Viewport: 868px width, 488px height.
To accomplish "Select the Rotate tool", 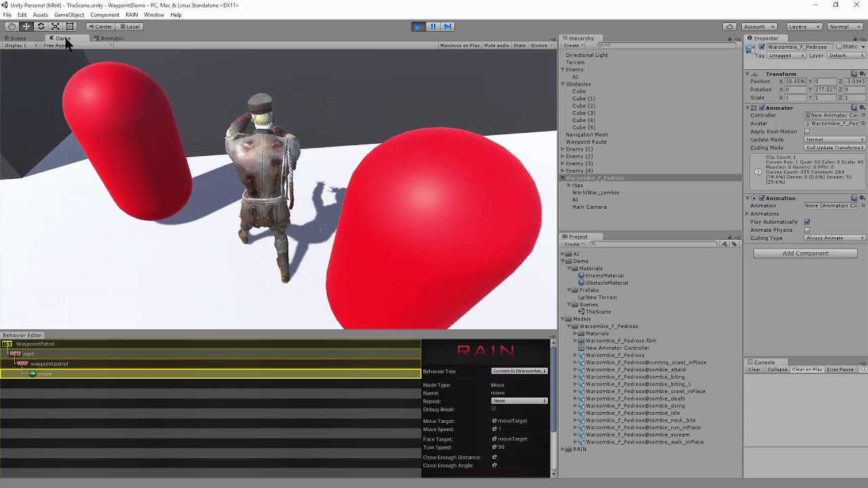I will 41,26.
